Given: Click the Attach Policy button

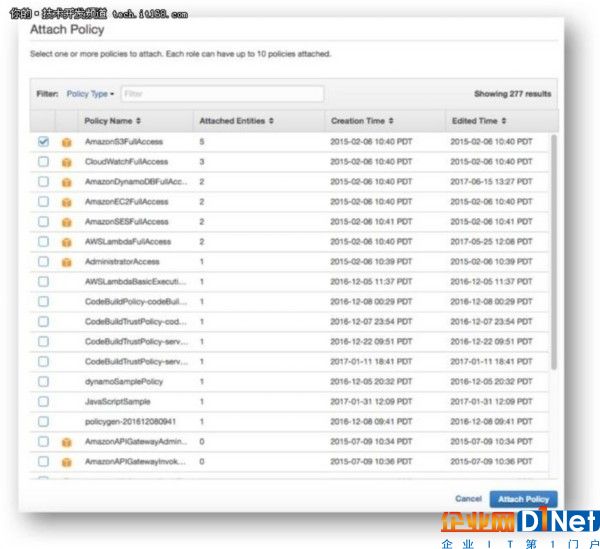Looking at the screenshot, I should (523, 499).
